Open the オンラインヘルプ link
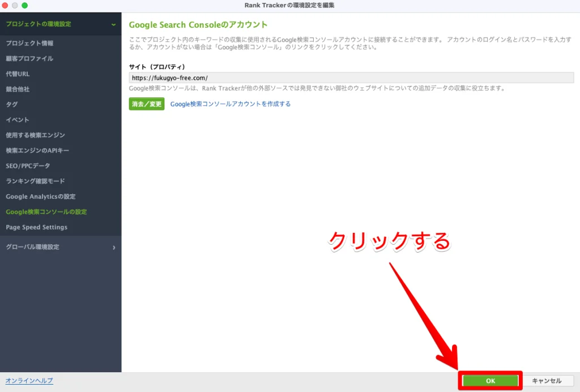The height and width of the screenshot is (392, 580). 29,381
